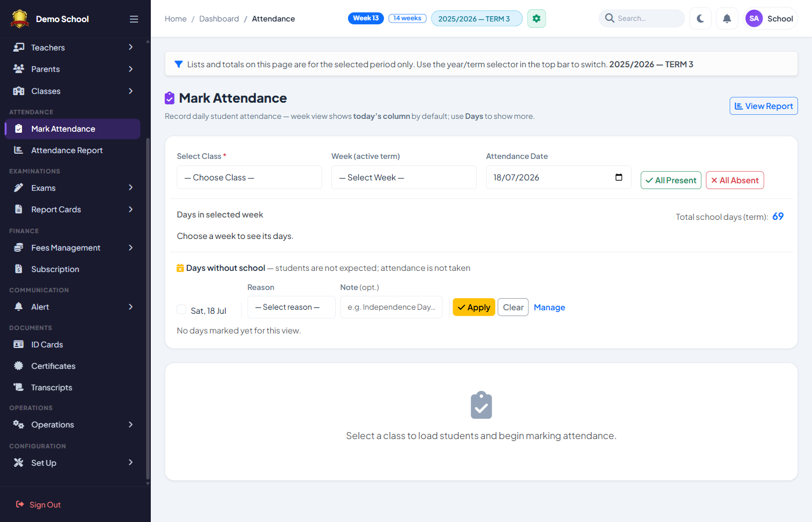
Task: Expand the Set Up chevron
Action: (131, 463)
